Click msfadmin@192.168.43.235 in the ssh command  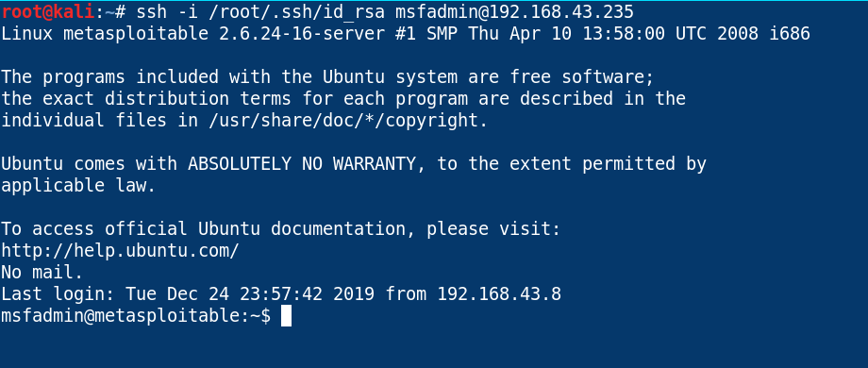point(514,12)
